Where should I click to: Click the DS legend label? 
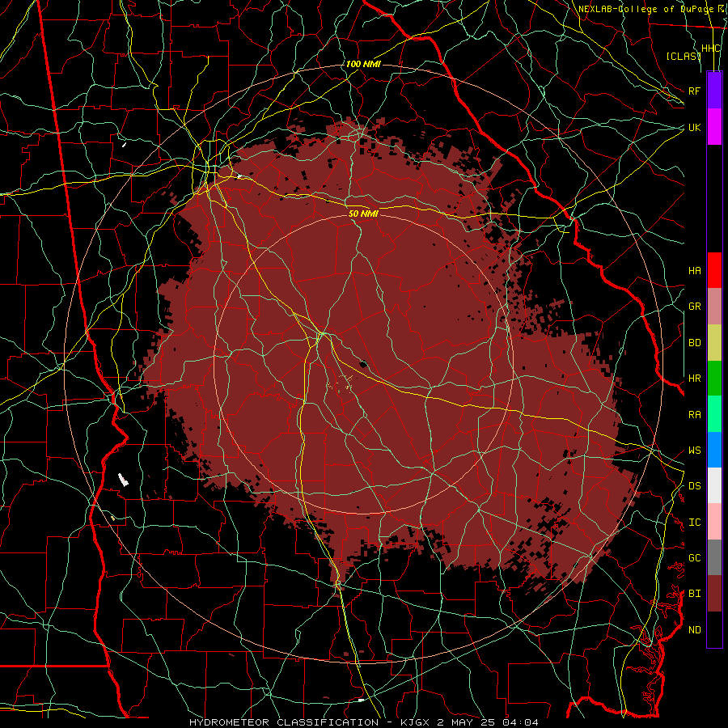[x=694, y=486]
